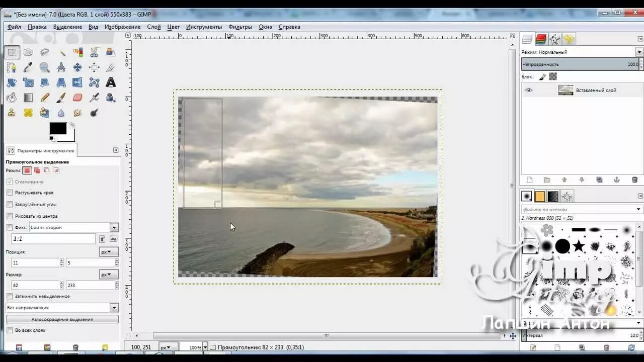Select the Heal tool
This screenshot has height=362, width=644.
[28, 113]
